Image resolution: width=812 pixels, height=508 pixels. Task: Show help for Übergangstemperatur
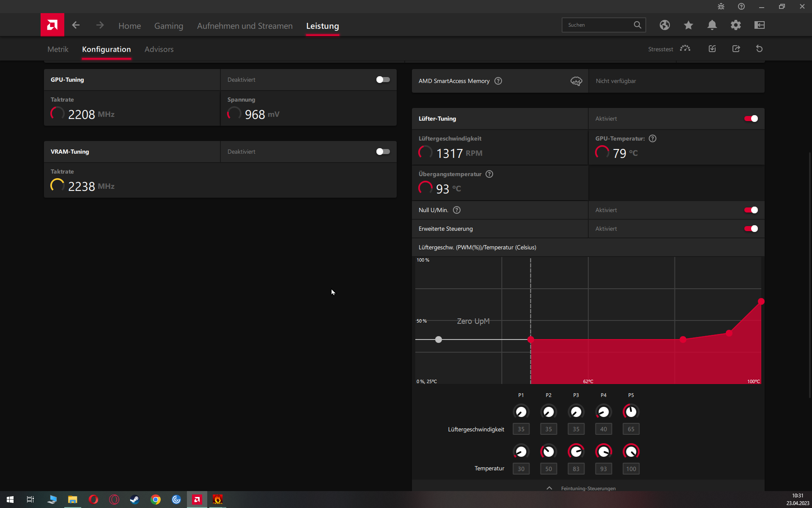(x=489, y=174)
